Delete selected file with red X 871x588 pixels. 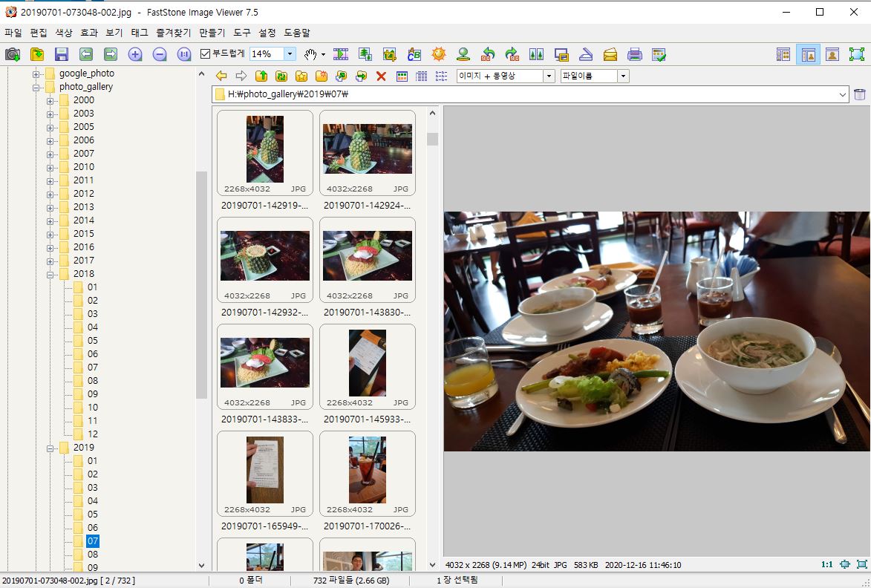tap(381, 76)
